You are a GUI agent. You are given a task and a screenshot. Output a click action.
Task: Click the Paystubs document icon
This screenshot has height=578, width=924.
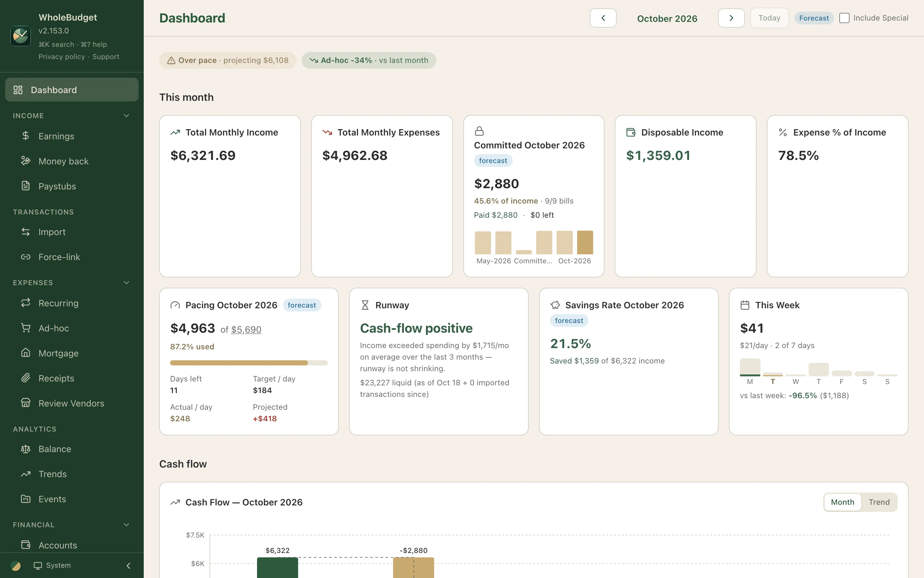tap(26, 186)
